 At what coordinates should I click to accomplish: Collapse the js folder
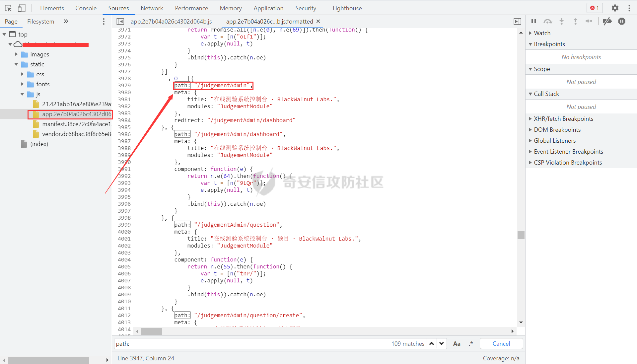point(22,94)
